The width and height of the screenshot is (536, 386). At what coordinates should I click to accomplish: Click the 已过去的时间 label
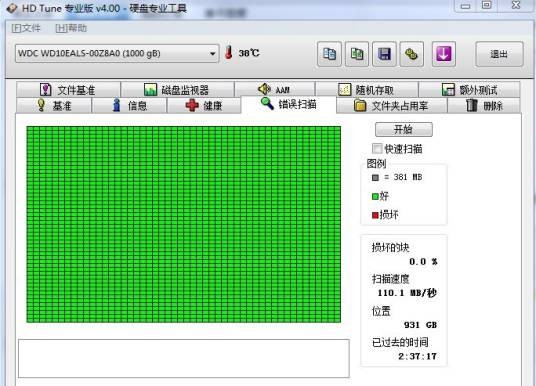click(x=400, y=342)
